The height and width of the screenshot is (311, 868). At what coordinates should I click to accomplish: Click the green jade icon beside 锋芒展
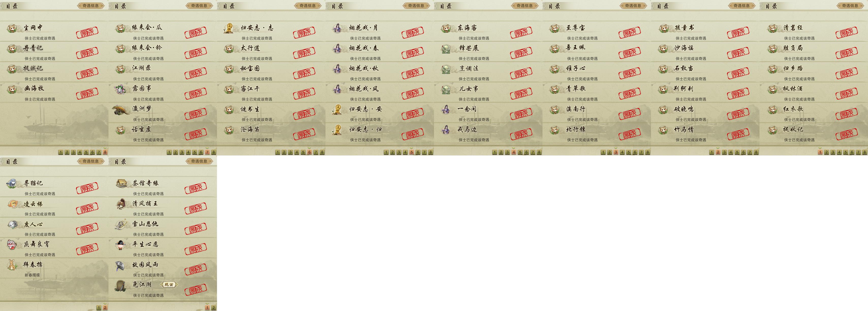pyautogui.click(x=446, y=49)
